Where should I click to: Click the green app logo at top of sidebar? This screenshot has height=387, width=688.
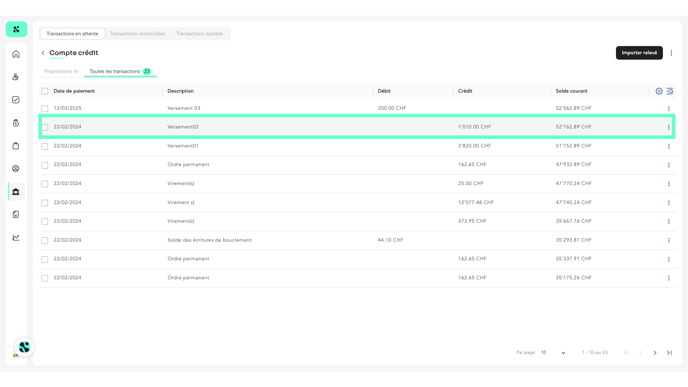click(x=16, y=29)
